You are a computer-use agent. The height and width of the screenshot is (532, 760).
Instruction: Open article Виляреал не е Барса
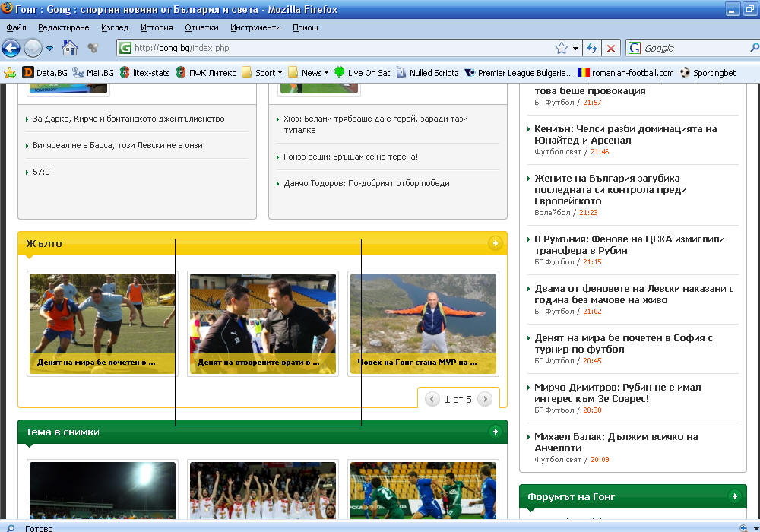point(118,145)
